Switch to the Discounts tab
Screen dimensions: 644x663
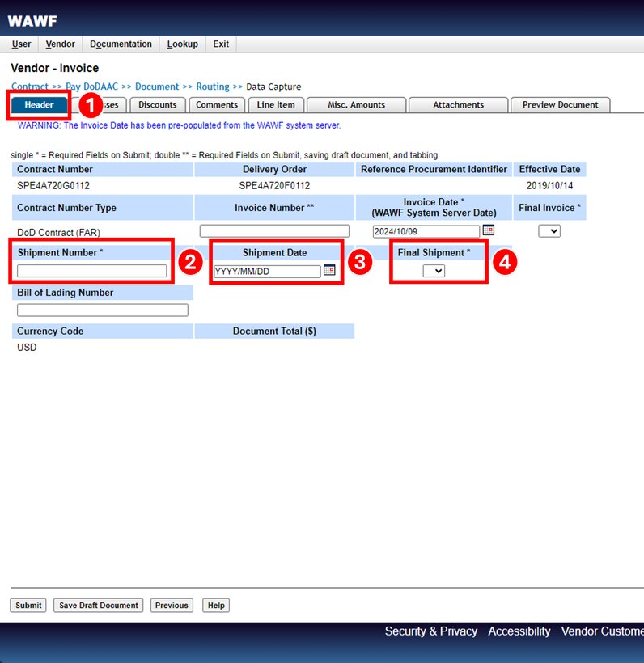[x=157, y=105]
